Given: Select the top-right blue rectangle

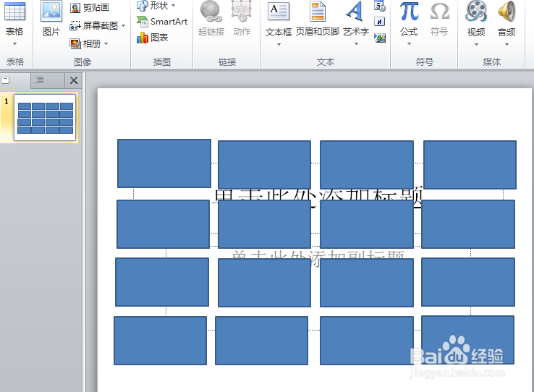Looking at the screenshot, I should (x=470, y=165).
